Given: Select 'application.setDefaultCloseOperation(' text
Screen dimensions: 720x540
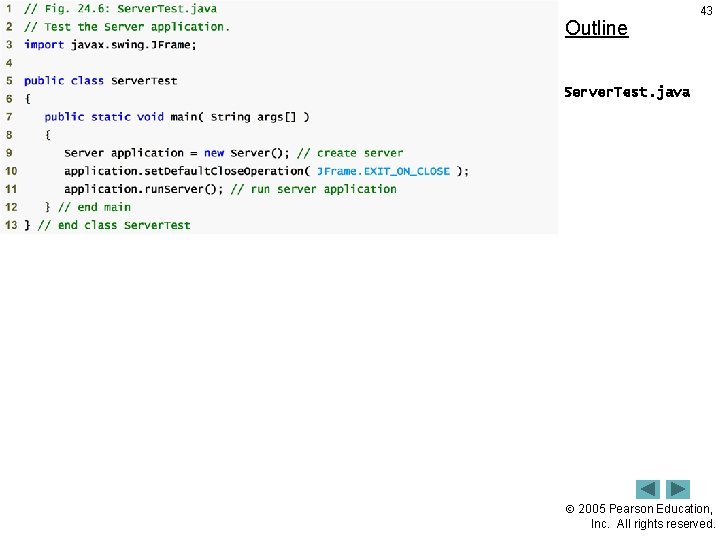Looking at the screenshot, I should click(187, 171).
